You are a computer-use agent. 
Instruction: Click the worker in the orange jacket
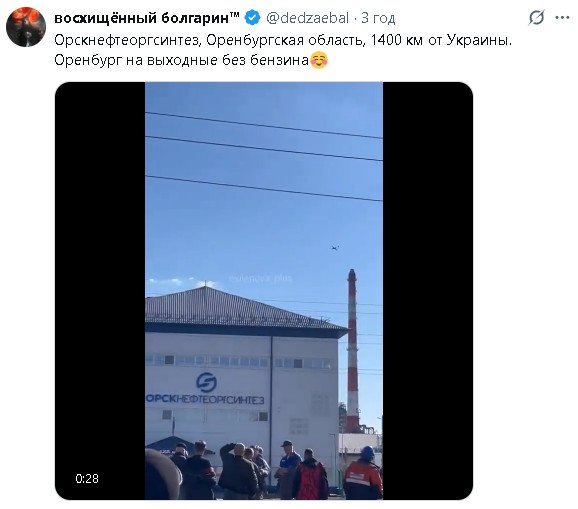pyautogui.click(x=363, y=474)
